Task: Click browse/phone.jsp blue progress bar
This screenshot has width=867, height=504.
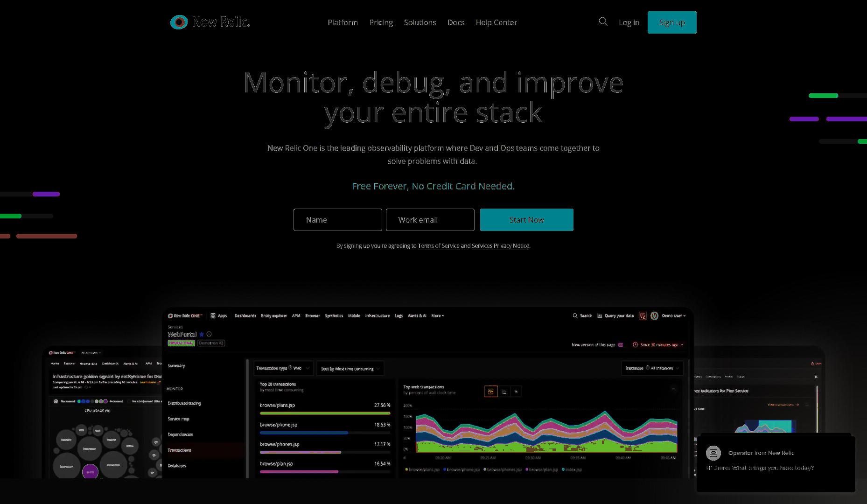Action: pyautogui.click(x=304, y=433)
